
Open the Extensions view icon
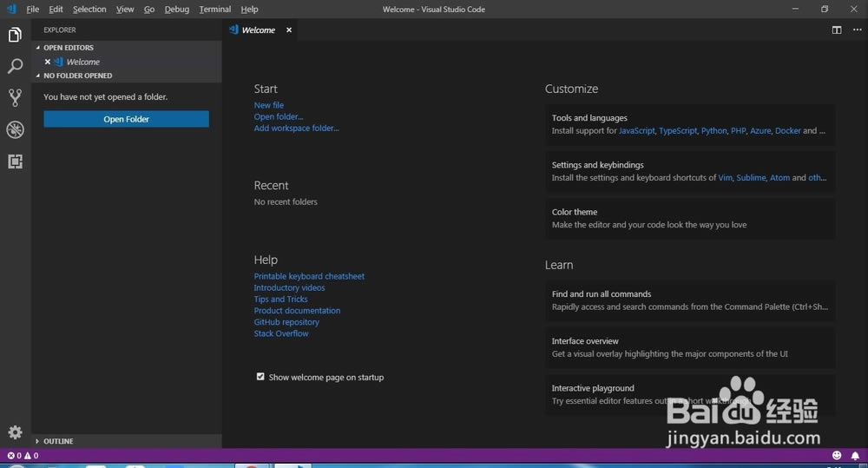coord(15,161)
